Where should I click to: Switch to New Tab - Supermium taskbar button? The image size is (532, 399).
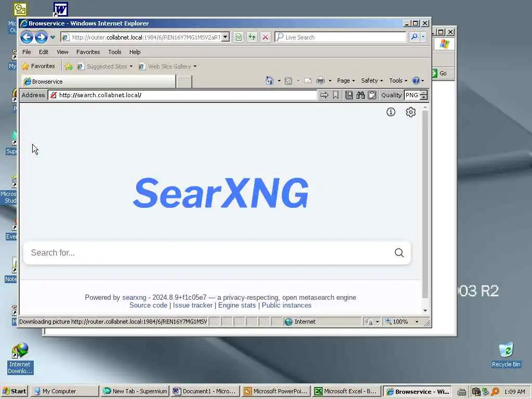coord(135,391)
